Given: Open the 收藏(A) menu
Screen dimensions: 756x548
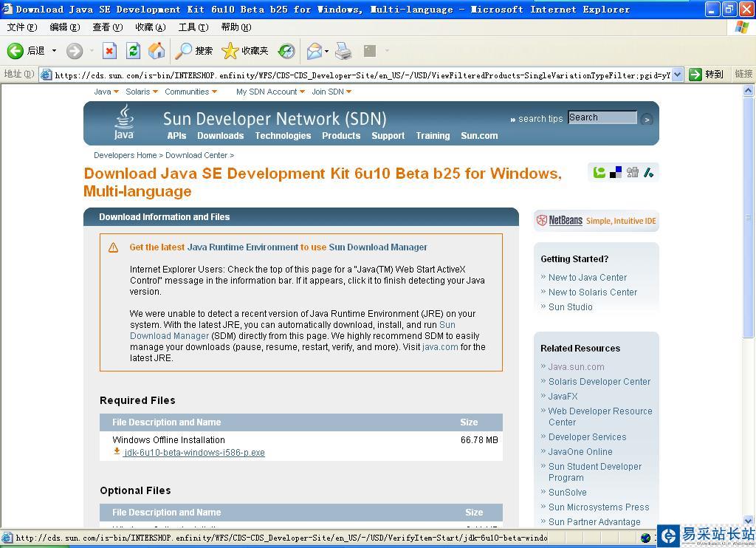Looking at the screenshot, I should pos(151,27).
